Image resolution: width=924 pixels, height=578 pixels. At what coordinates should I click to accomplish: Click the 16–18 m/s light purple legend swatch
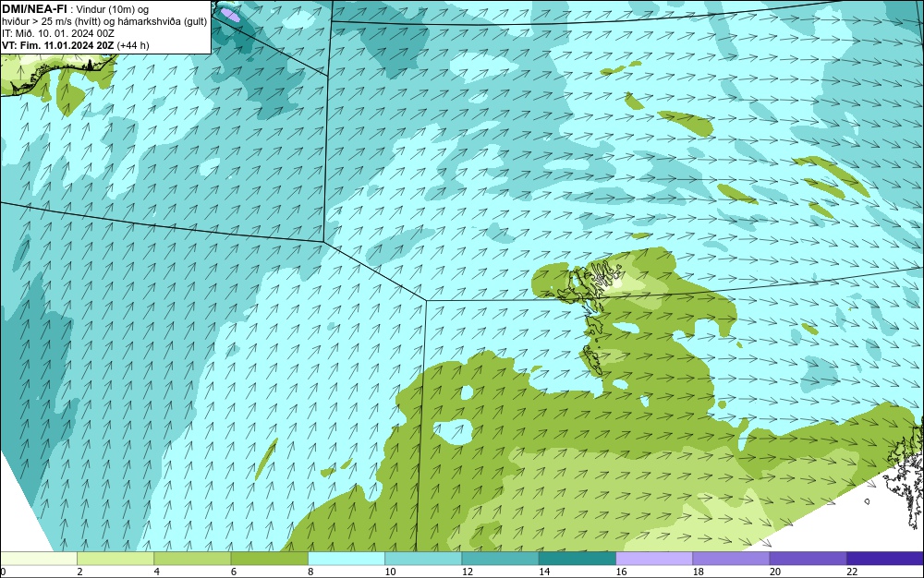coord(654,558)
